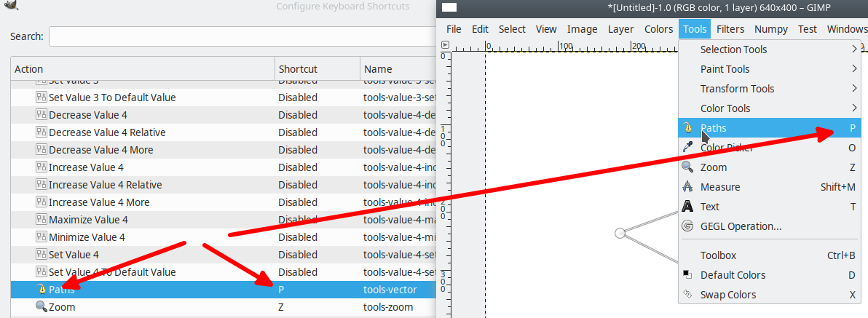
Task: Open the Colors menu
Action: 659,29
